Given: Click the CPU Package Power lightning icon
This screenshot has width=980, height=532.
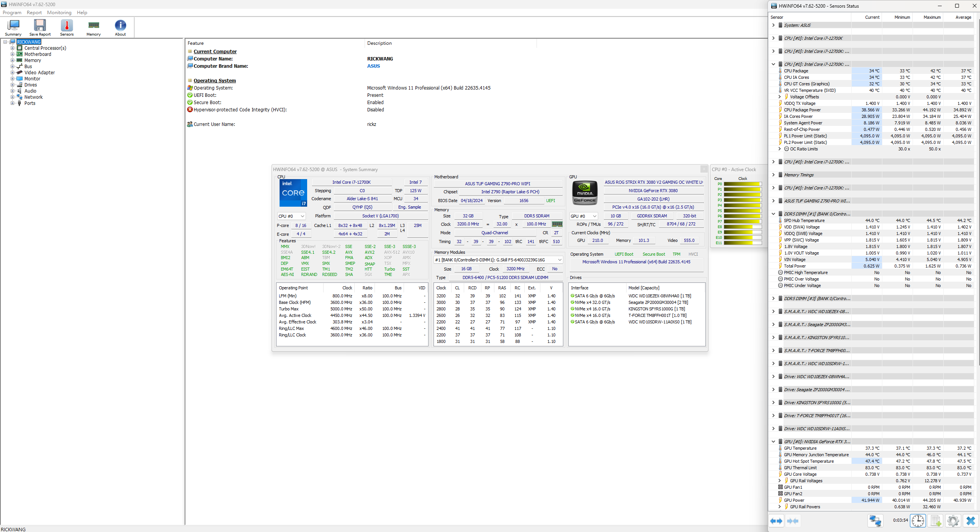Looking at the screenshot, I should point(780,109).
